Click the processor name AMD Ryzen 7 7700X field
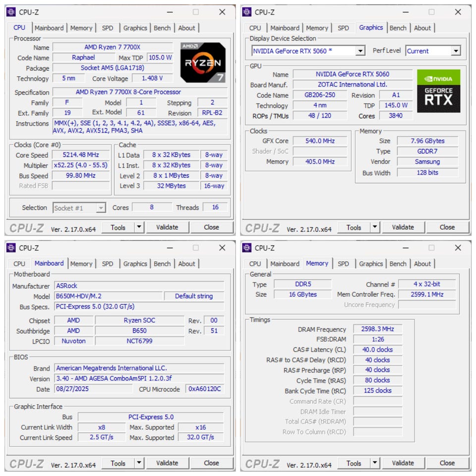The width and height of the screenshot is (476, 476). (113, 47)
